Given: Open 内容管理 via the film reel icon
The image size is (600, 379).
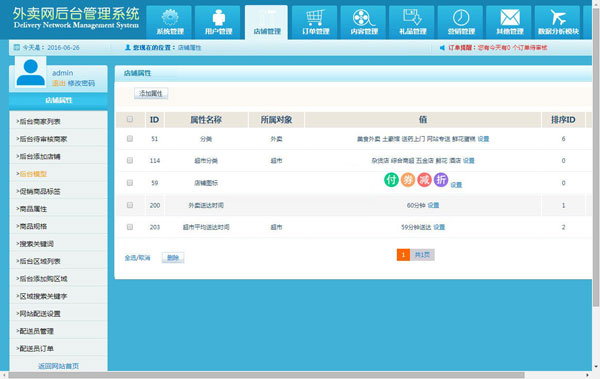Looking at the screenshot, I should 364,18.
